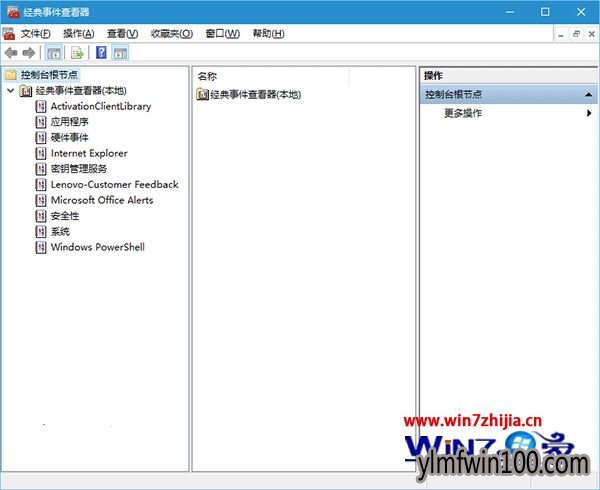Click the ActivationClientLibrary log icon

click(41, 106)
